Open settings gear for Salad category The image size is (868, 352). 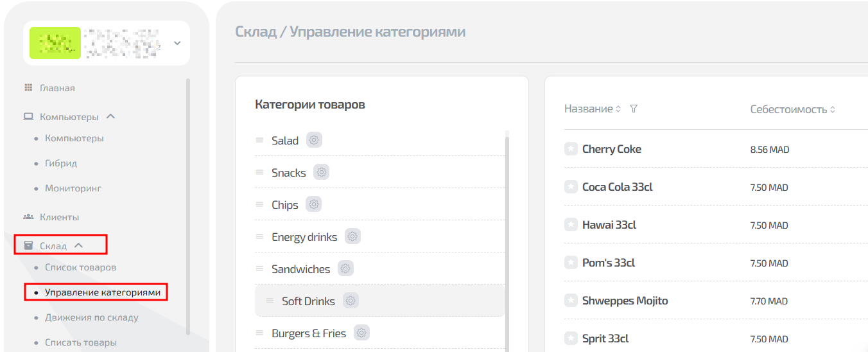(x=314, y=140)
